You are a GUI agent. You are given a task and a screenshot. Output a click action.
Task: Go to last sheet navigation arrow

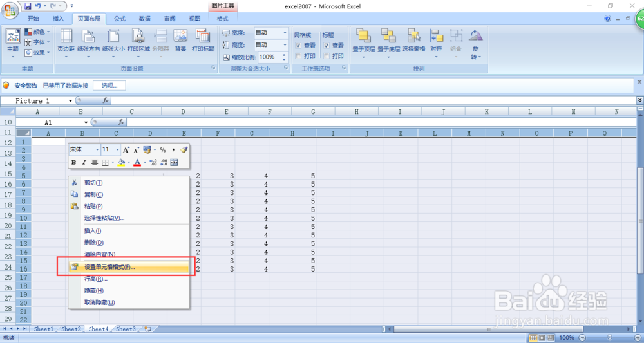24,329
